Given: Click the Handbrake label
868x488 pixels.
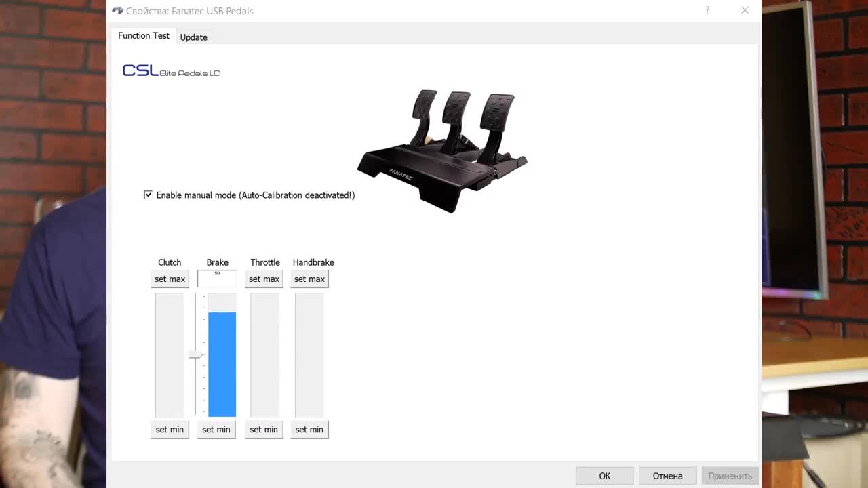Looking at the screenshot, I should (313, 262).
